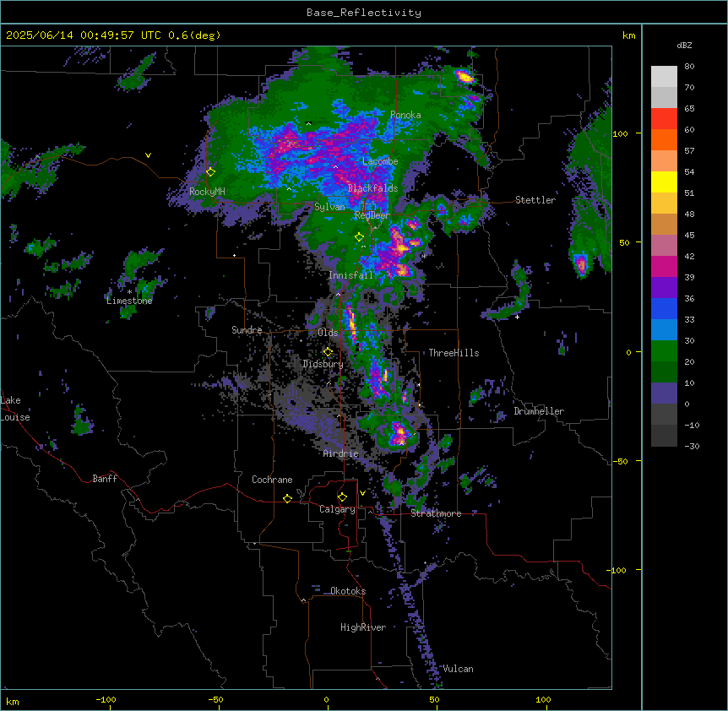Select the purple 36-39 dBZ legend swatch
Screen dimensions: 728x711
[x=664, y=288]
